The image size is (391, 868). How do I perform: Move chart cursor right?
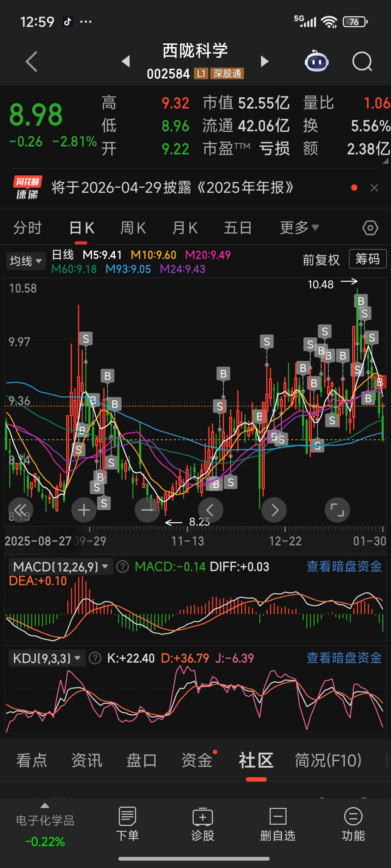click(274, 510)
